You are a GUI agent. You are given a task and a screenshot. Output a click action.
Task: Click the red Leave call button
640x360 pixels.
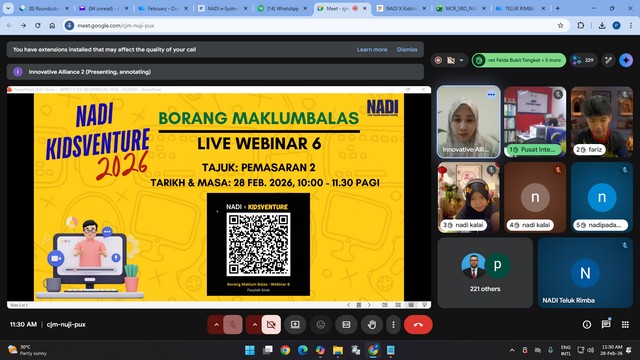tap(418, 325)
